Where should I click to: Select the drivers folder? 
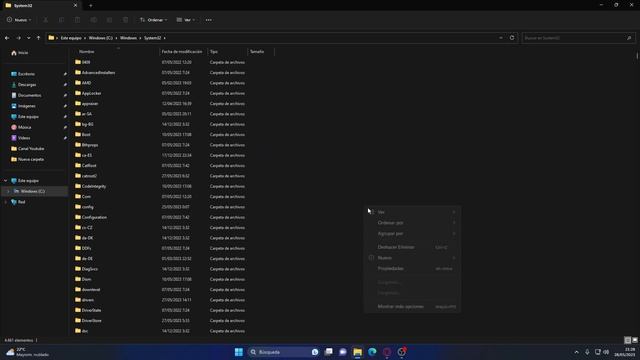point(87,300)
